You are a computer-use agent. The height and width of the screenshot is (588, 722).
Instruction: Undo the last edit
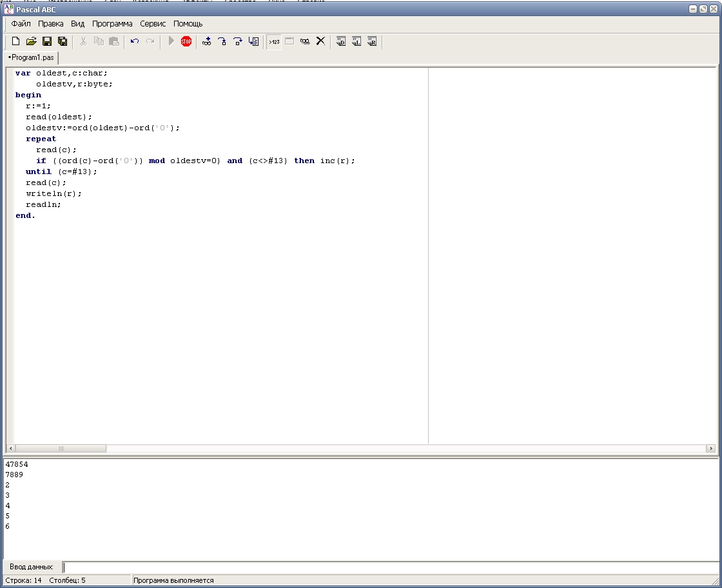pyautogui.click(x=134, y=42)
